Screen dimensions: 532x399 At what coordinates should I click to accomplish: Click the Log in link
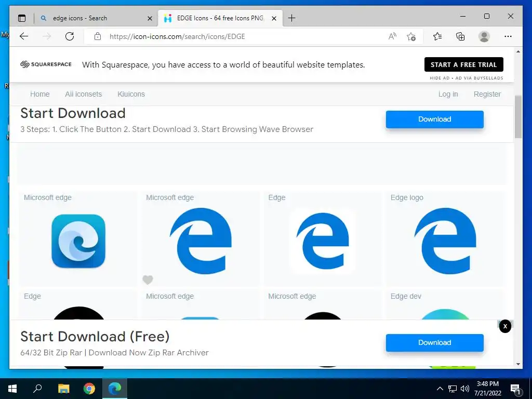(x=448, y=94)
